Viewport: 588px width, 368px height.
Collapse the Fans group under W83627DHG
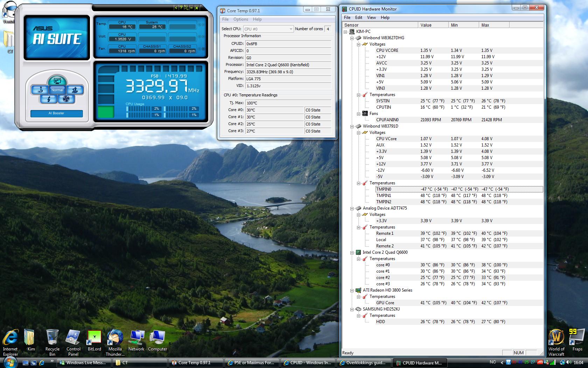359,114
